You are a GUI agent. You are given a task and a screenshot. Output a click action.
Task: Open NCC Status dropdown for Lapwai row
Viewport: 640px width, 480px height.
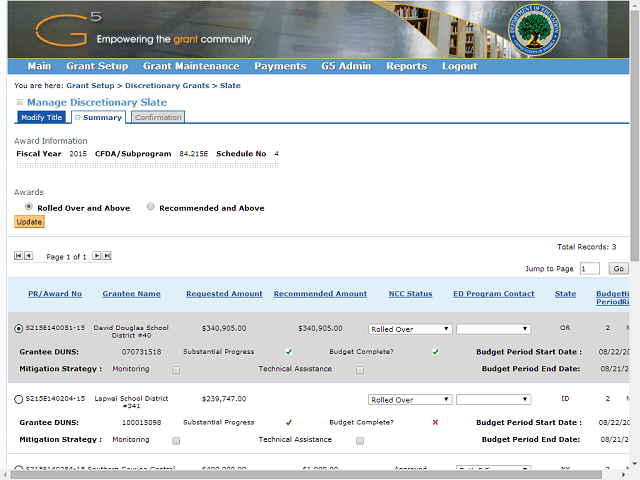point(410,400)
